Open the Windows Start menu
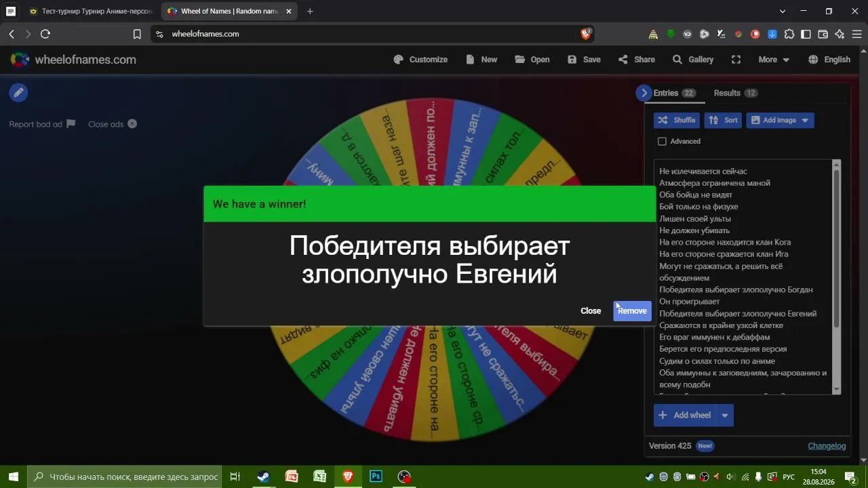Image resolution: width=868 pixels, height=488 pixels. (x=13, y=476)
